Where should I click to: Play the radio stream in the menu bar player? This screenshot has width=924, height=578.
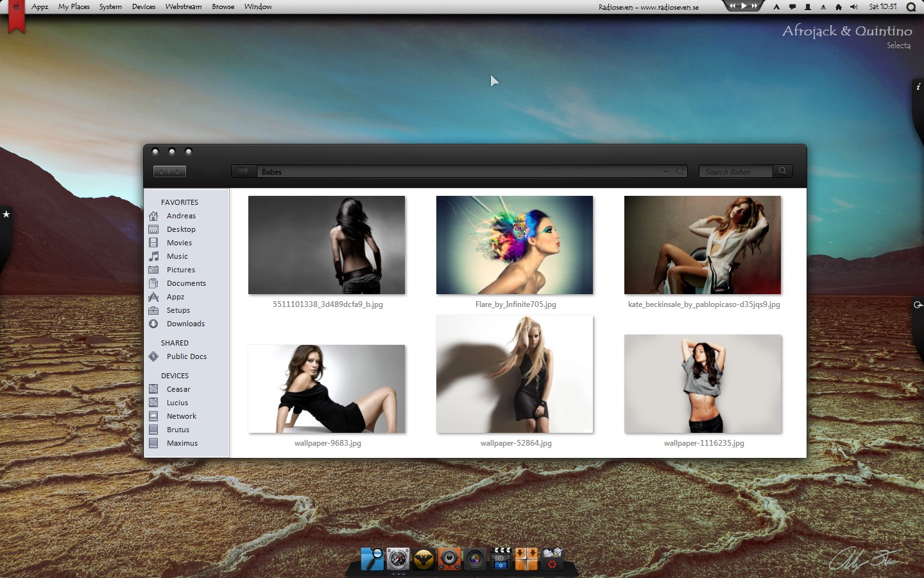744,6
